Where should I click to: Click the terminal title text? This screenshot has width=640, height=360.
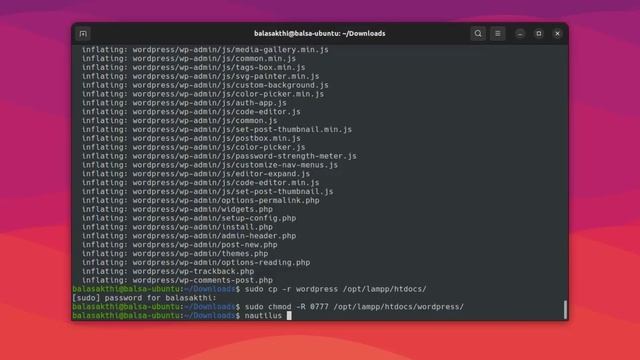320,34
